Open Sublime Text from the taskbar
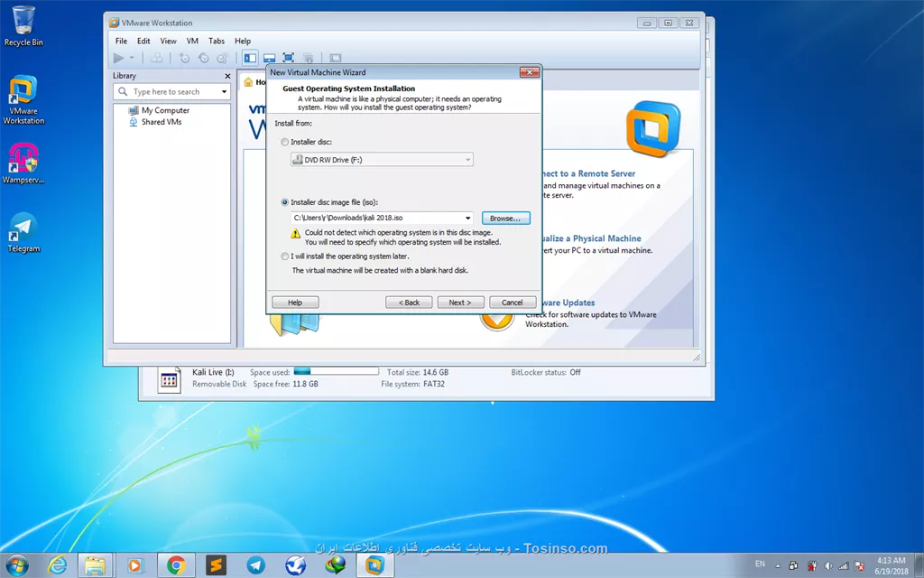Viewport: 924px width, 578px height. pyautogui.click(x=216, y=565)
